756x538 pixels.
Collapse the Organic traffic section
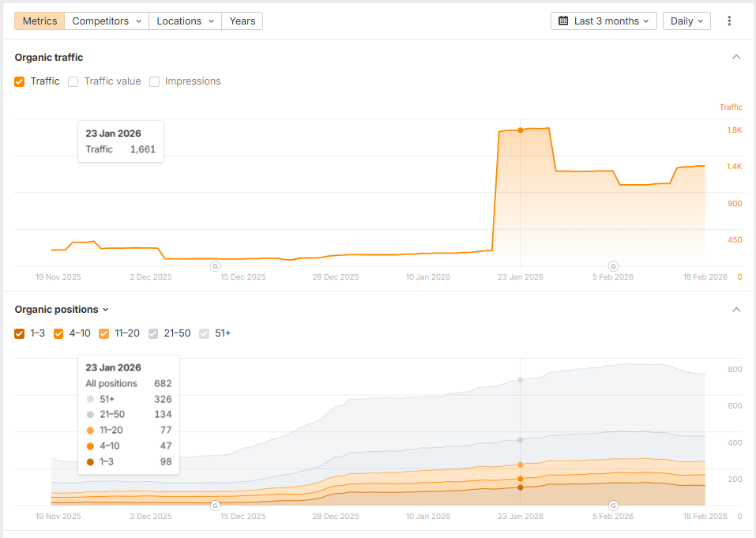(736, 57)
